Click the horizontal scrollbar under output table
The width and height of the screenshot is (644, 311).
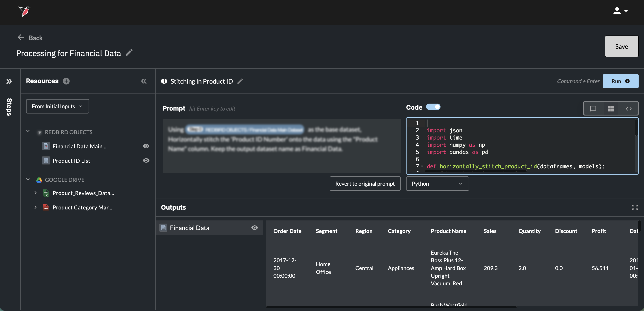click(x=391, y=307)
